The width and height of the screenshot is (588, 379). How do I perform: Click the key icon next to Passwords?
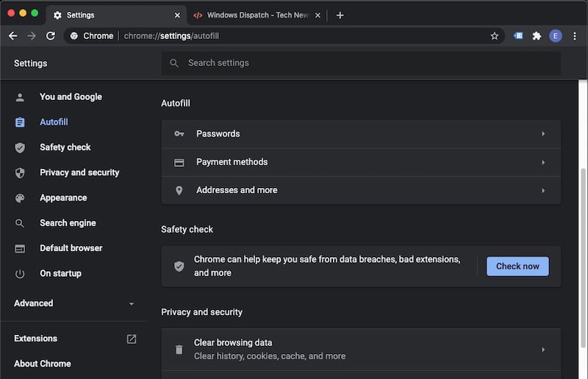pyautogui.click(x=179, y=134)
